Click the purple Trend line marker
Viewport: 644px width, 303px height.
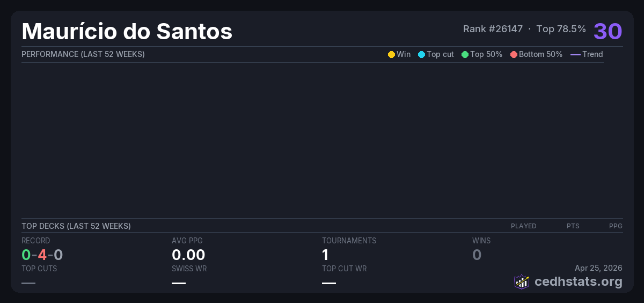tap(575, 54)
